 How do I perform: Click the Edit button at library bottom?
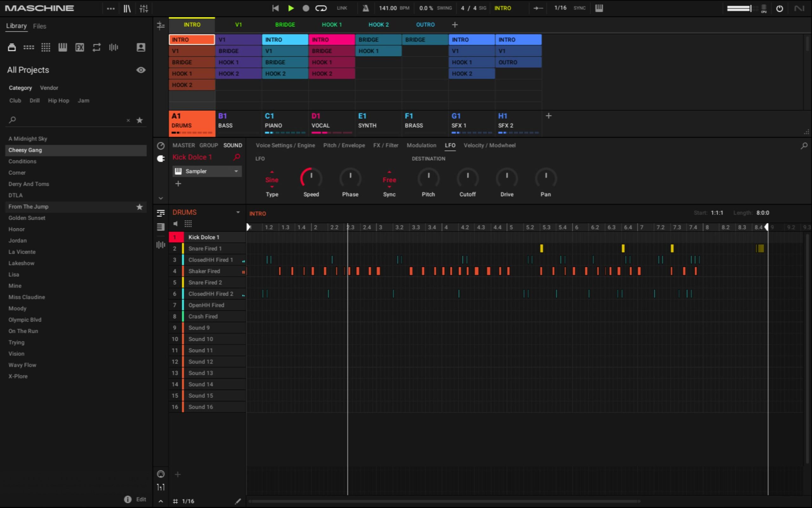click(141, 499)
